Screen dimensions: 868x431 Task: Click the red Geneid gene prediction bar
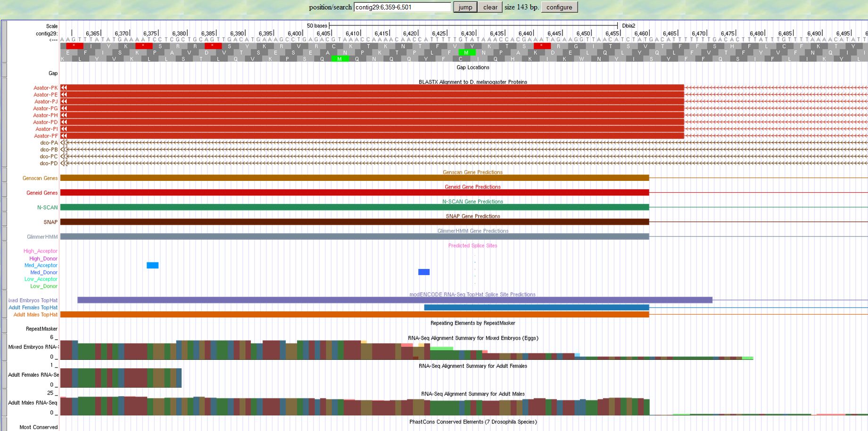[355, 193]
